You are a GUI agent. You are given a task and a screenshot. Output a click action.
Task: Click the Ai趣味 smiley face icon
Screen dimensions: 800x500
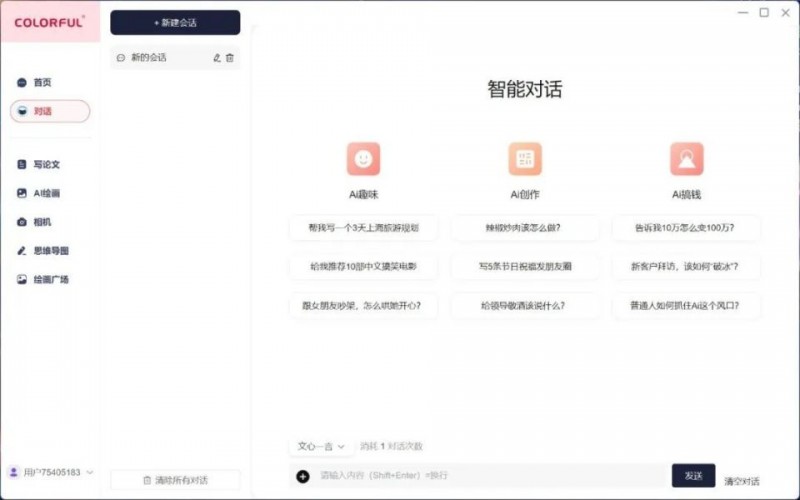pos(363,159)
